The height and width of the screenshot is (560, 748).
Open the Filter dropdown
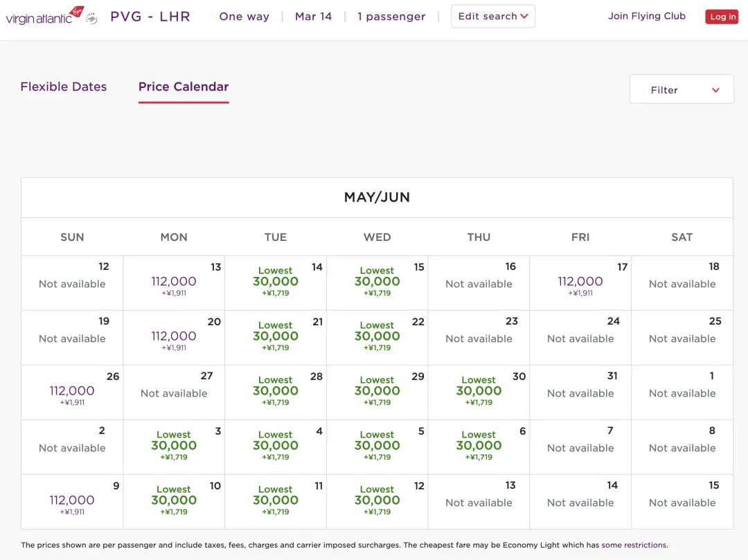681,90
